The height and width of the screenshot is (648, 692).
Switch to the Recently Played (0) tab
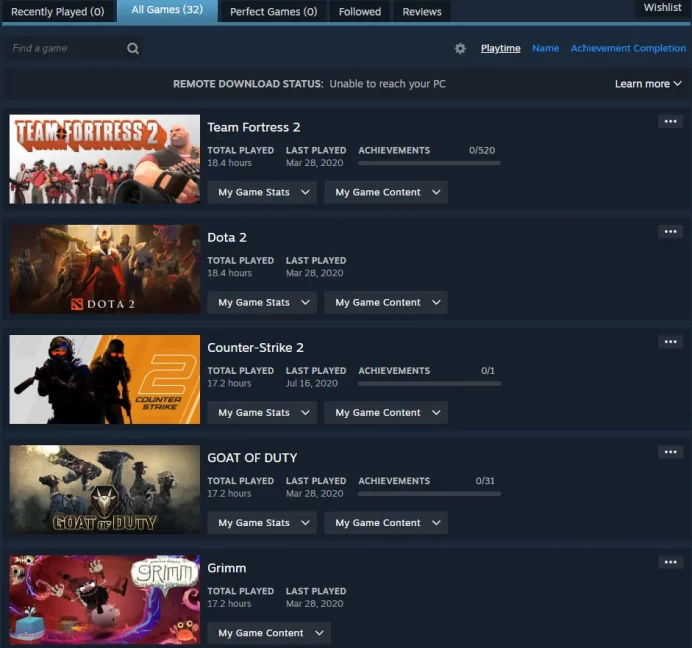coord(58,11)
